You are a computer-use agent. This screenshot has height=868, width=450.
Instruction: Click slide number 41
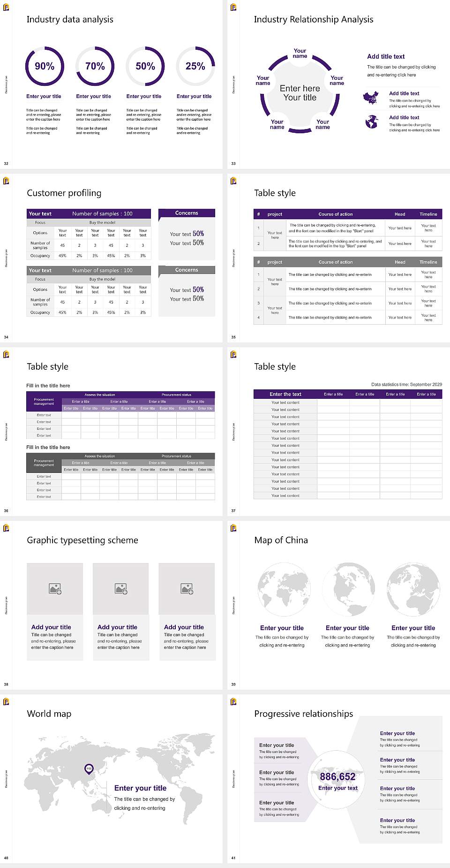pos(233,858)
